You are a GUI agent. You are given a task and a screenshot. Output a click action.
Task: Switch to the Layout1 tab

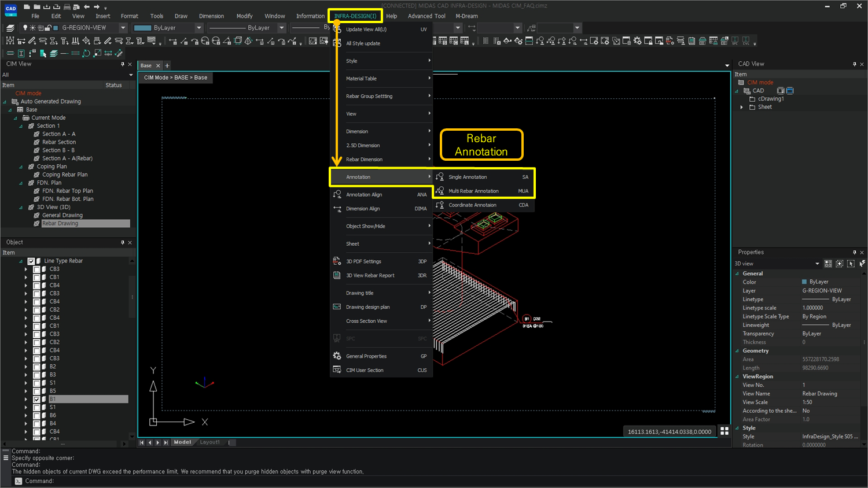click(209, 442)
